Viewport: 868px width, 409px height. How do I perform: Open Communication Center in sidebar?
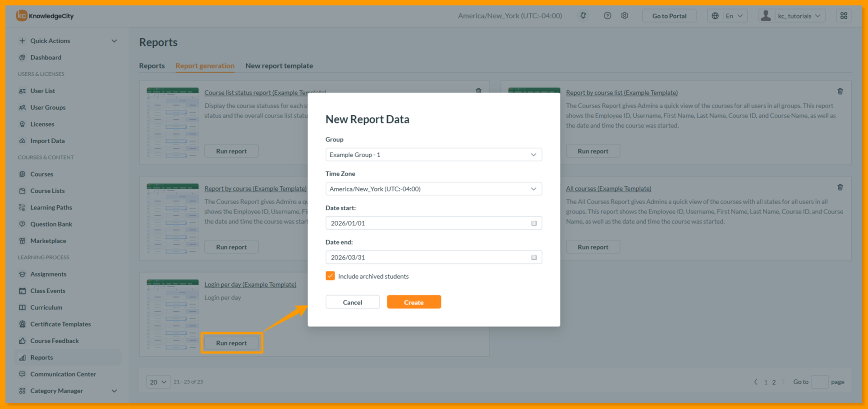pyautogui.click(x=63, y=374)
